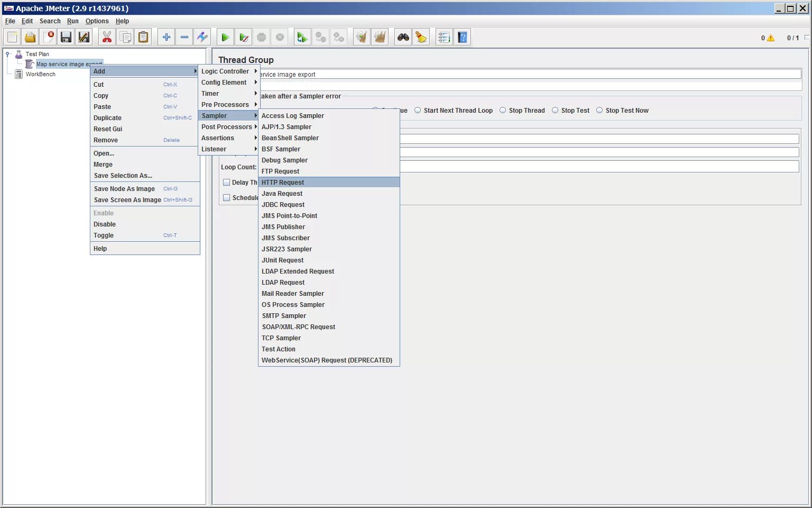Open the Post Processors submenu
Image resolution: width=812 pixels, height=508 pixels.
(x=229, y=126)
